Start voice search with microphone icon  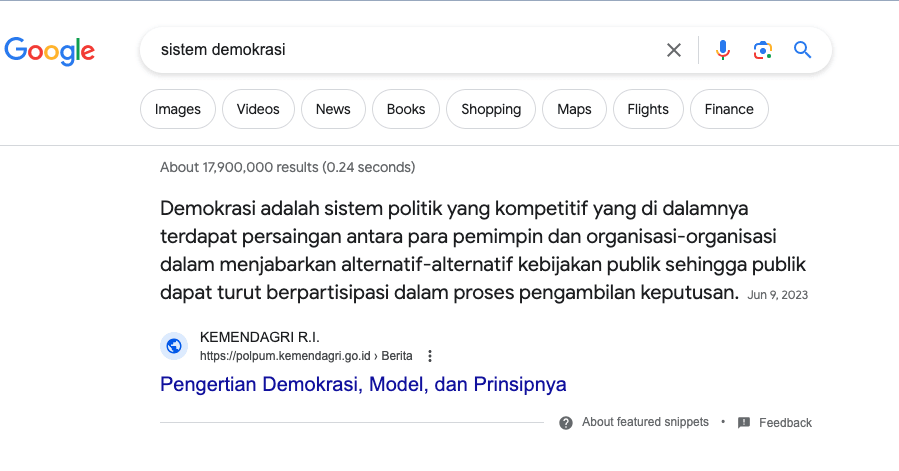723,50
